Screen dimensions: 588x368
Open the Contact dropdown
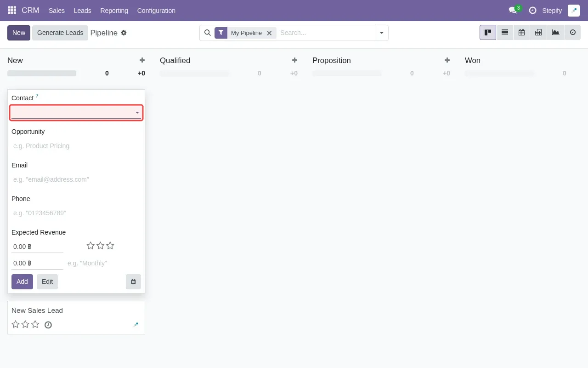pos(136,112)
